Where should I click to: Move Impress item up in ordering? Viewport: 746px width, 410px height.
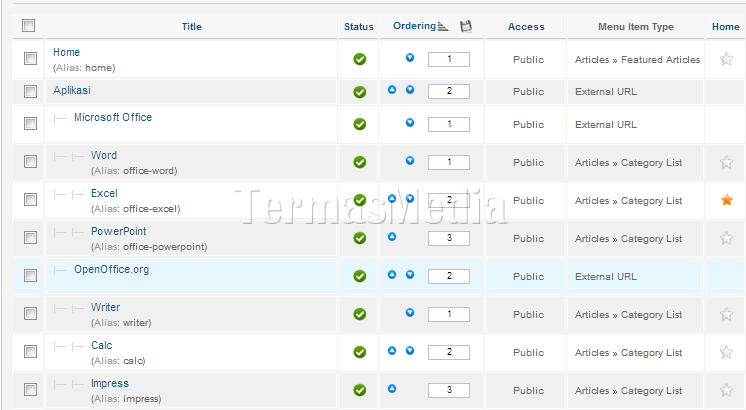(392, 389)
